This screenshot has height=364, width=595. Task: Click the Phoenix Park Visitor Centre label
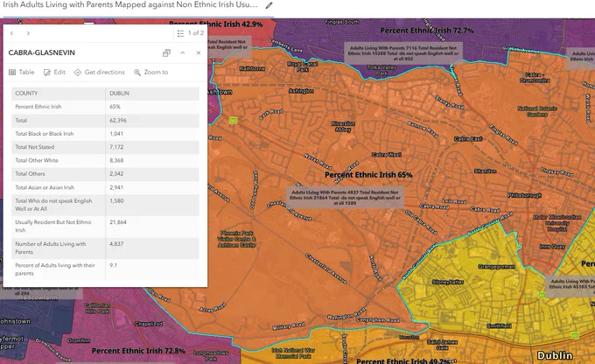(x=237, y=239)
